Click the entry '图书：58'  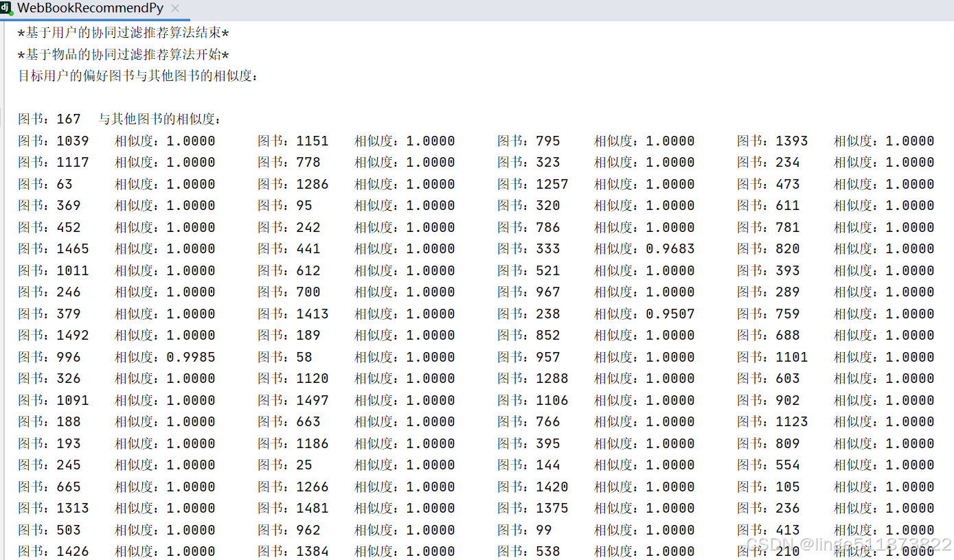(x=285, y=357)
